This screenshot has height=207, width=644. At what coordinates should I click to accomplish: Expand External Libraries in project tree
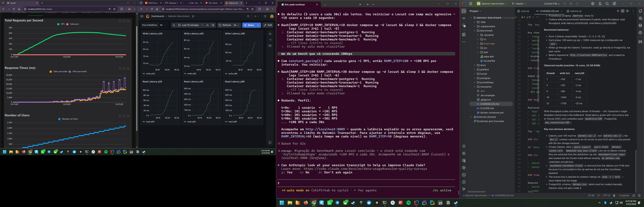(471, 117)
